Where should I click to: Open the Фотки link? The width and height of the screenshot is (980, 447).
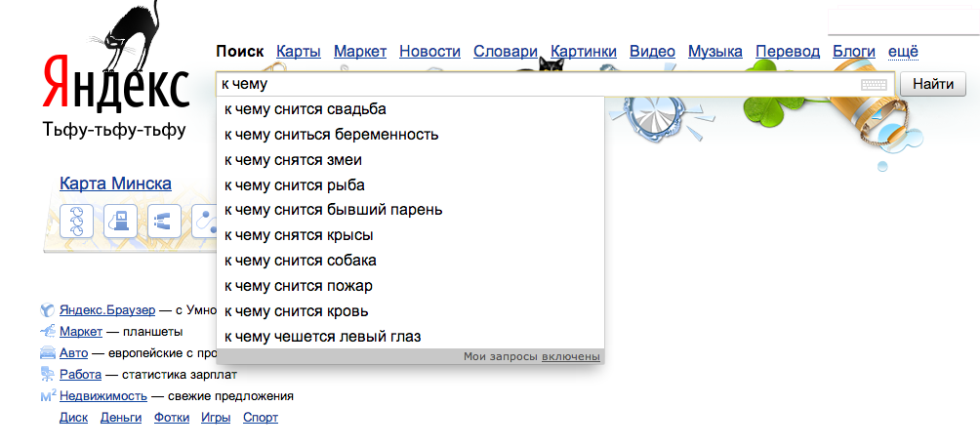[x=172, y=418]
